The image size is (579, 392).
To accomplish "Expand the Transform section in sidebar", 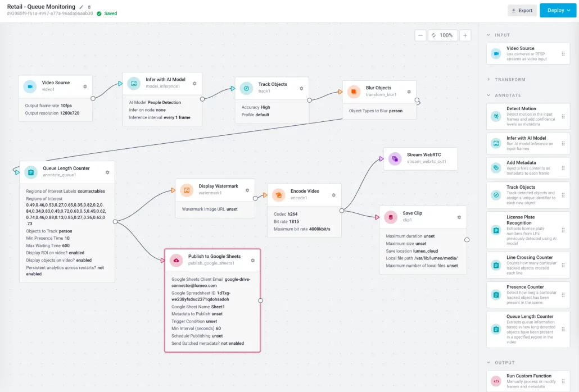I will [488, 79].
